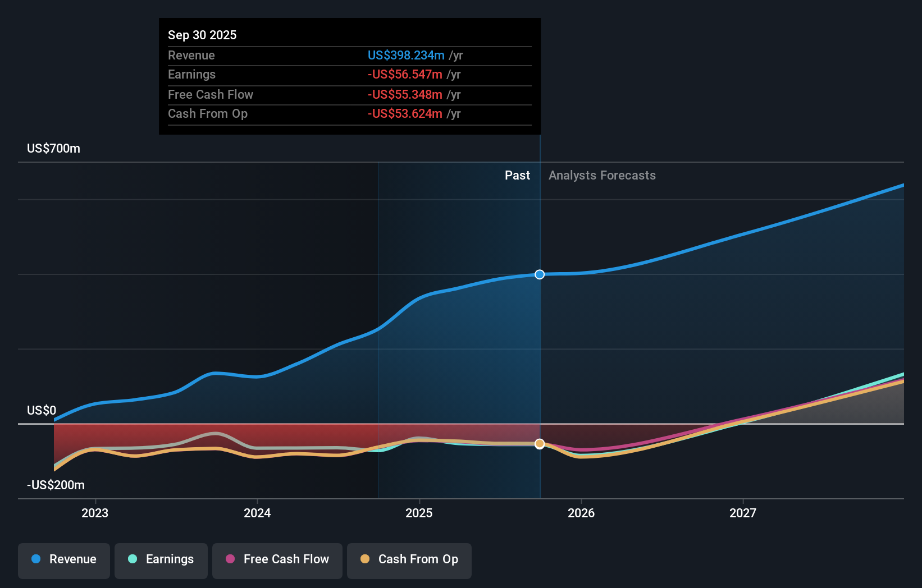This screenshot has width=922, height=588.
Task: Click the pink Free Cash Flow dot icon
Action: [x=230, y=560]
